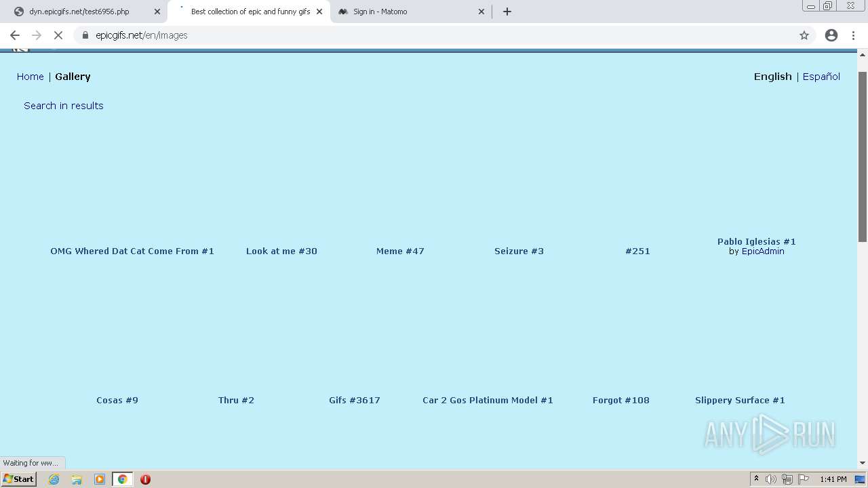Screen dimensions: 868x488
Task: Open the Chrome three-dot menu
Action: [x=854, y=35]
